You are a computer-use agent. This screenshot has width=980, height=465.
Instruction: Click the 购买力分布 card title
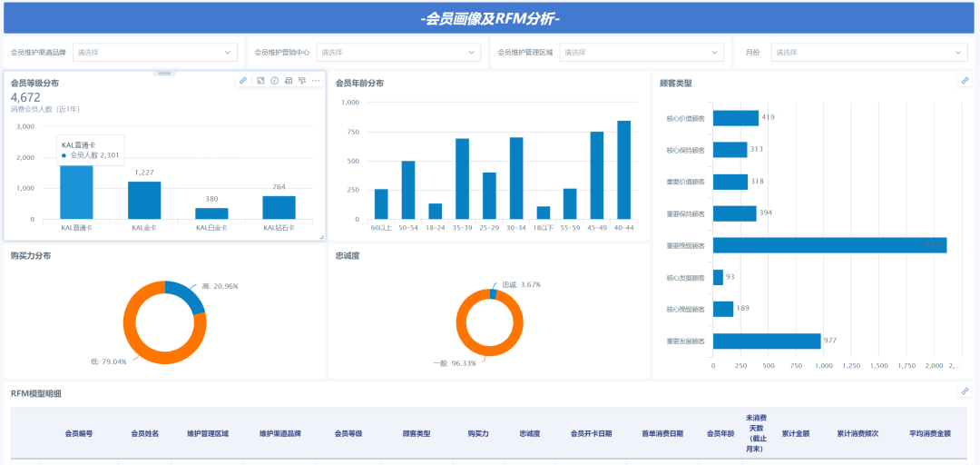[31, 255]
